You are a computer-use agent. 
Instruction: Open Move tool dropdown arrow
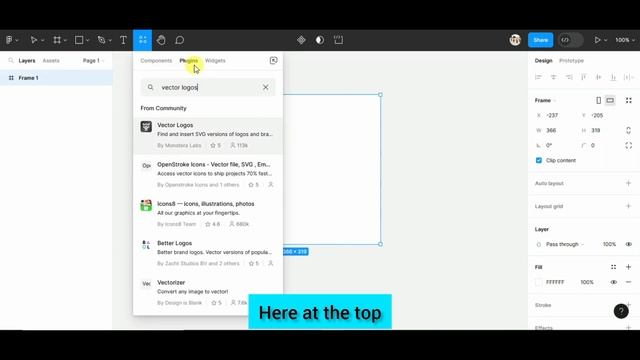[x=42, y=40]
